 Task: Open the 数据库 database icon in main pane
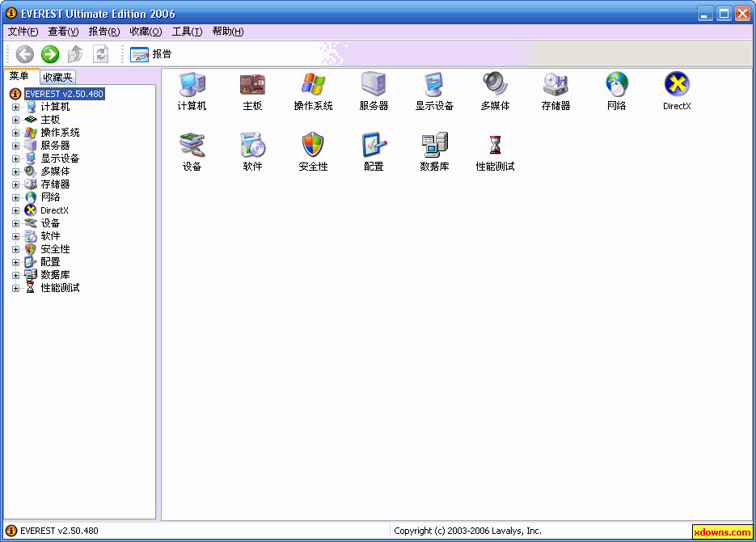point(434,152)
